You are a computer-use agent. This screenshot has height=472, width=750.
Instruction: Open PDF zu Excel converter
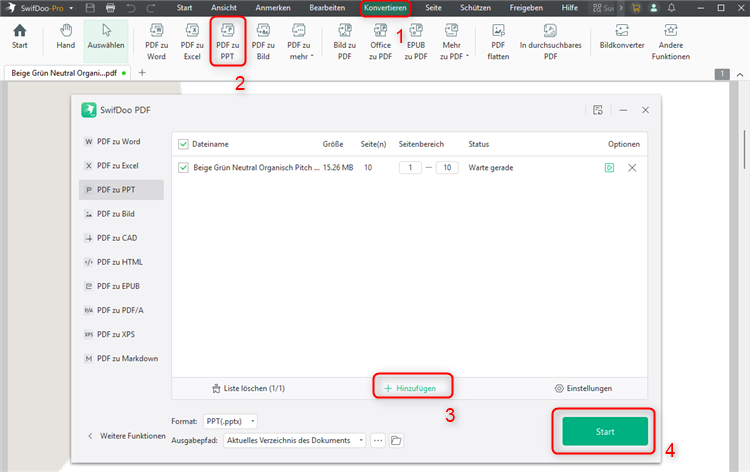(x=192, y=42)
